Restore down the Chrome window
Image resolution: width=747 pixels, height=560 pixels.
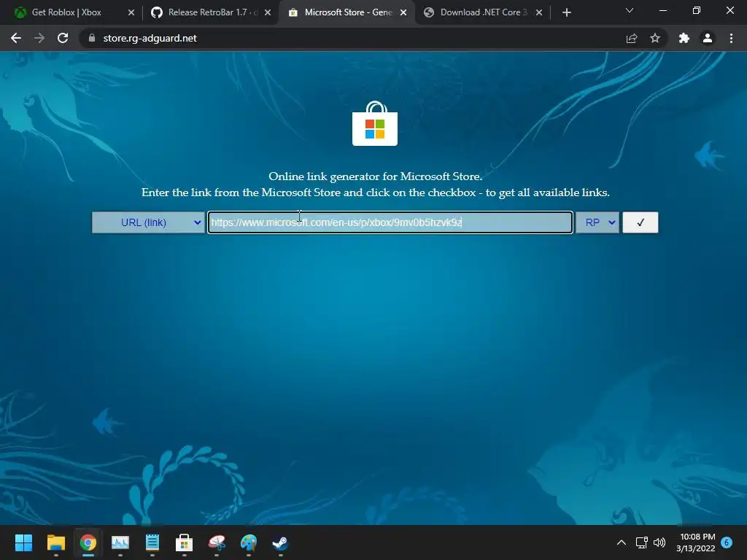click(697, 10)
